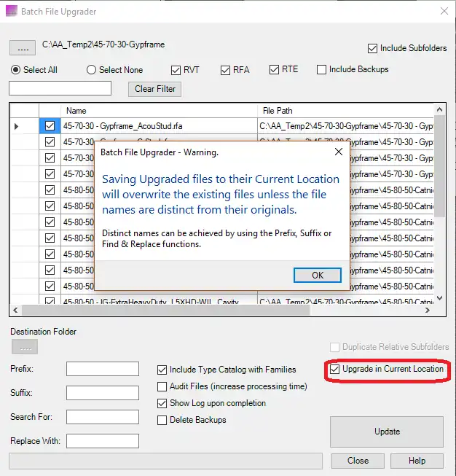Click the File Path column header
The height and width of the screenshot is (476, 456).
point(345,111)
